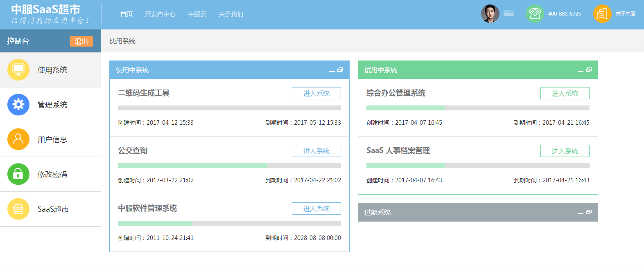Click the 中服软件管理系统 title
Image resolution: width=644 pixels, height=269 pixels.
(147, 208)
